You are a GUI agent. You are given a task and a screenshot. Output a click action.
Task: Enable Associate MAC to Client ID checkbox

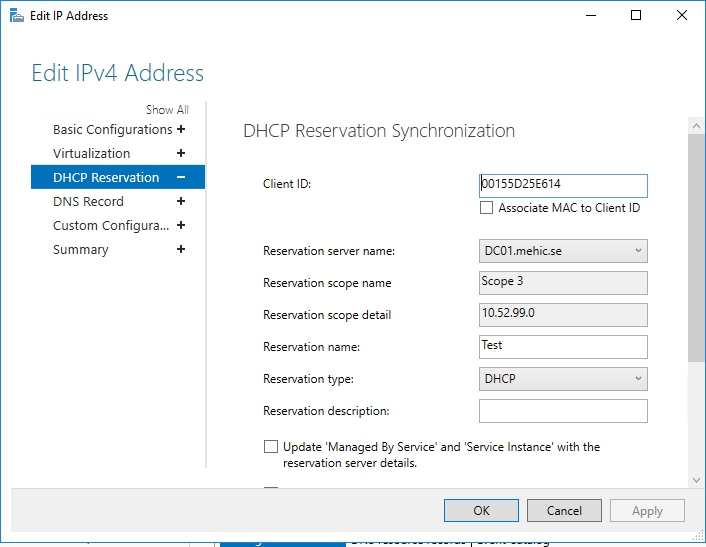pos(487,208)
